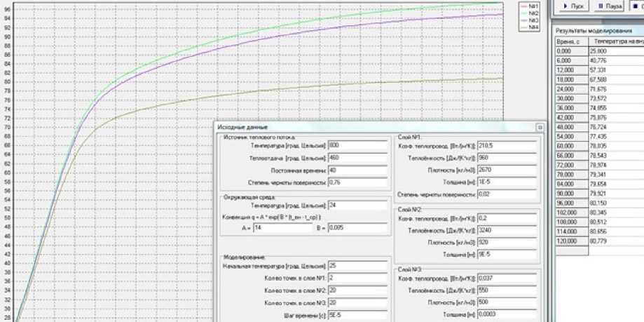Viewport: 644px width, 322px height.
Task: Click the Шаг времени field
Action: [x=357, y=315]
